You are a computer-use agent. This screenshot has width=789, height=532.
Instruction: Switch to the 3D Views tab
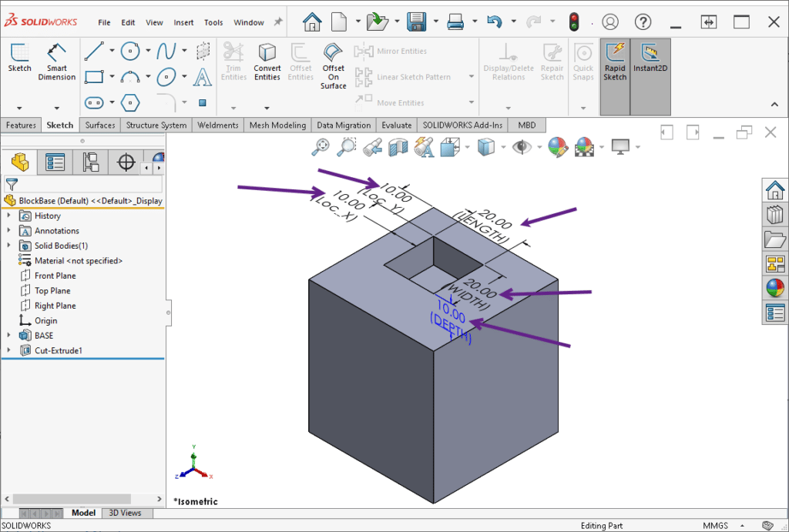(126, 513)
